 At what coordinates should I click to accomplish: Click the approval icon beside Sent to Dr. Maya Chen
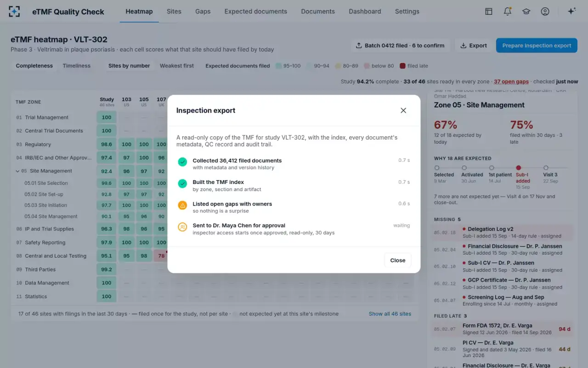pyautogui.click(x=182, y=227)
